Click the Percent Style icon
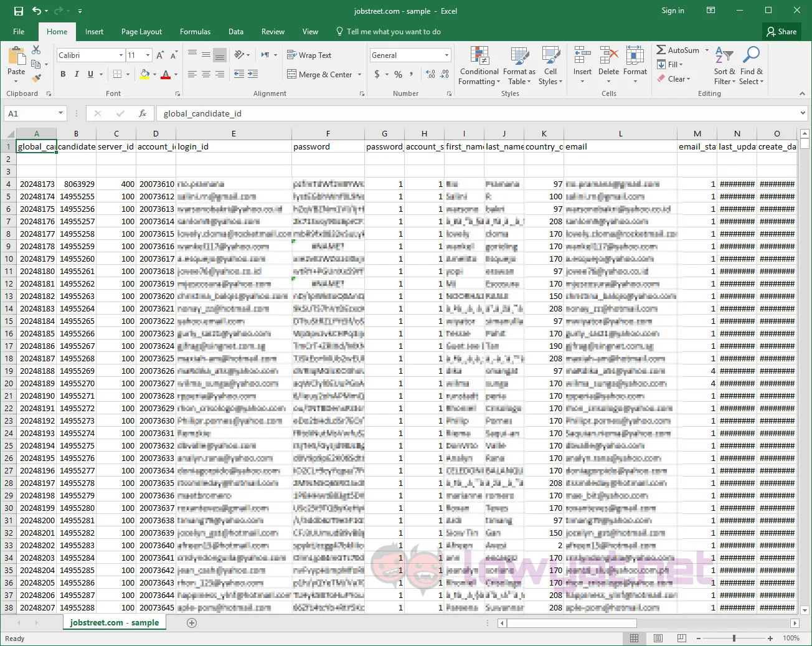 [399, 74]
